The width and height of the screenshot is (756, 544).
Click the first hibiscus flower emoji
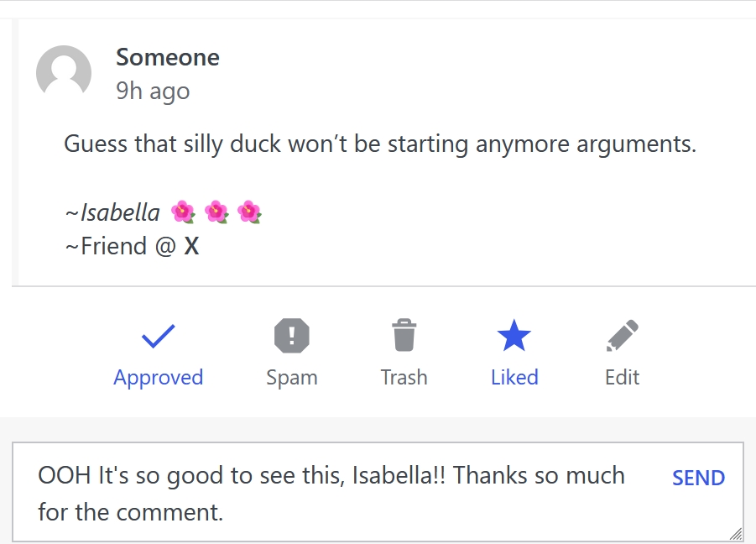coord(183,212)
